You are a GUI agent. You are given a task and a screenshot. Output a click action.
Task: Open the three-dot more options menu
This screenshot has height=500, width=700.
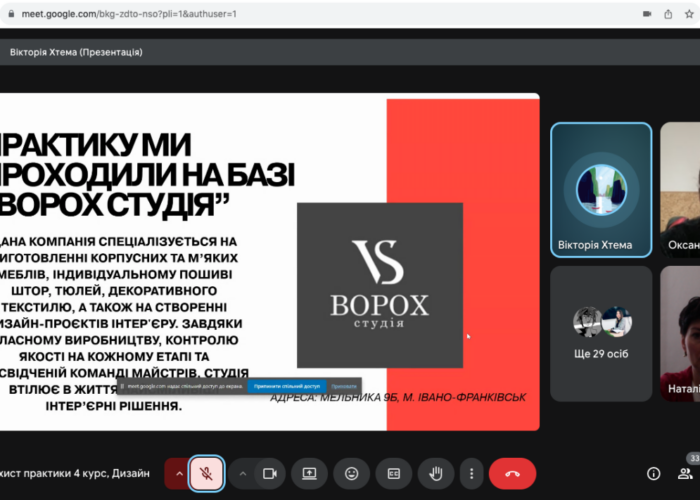pos(471,473)
